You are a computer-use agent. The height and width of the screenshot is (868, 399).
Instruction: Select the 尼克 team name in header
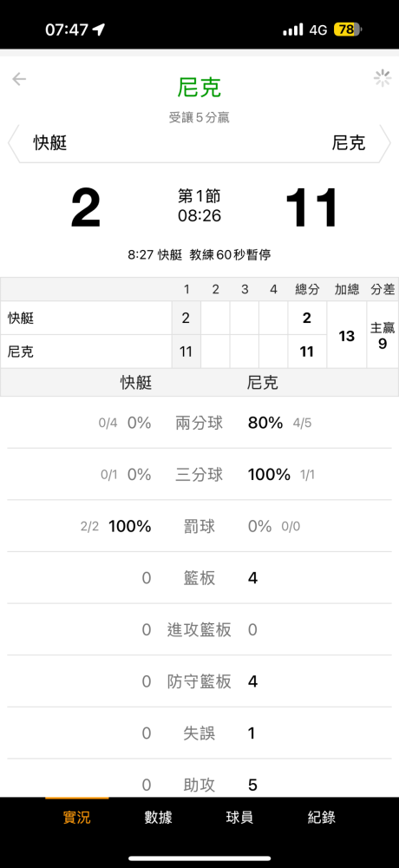coord(349,143)
